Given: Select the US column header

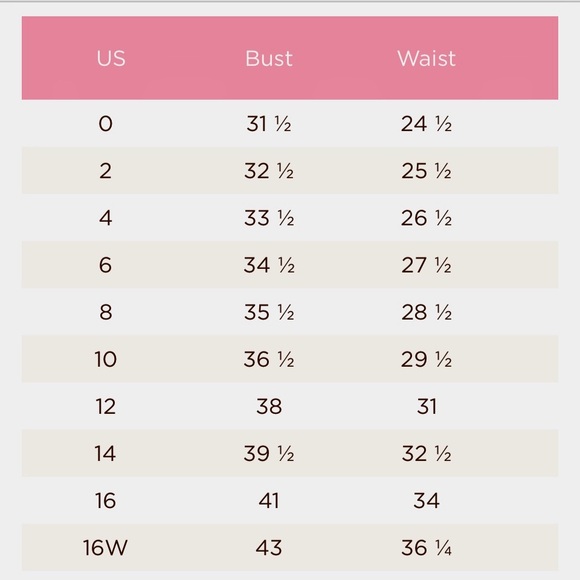Looking at the screenshot, I should click(111, 58).
